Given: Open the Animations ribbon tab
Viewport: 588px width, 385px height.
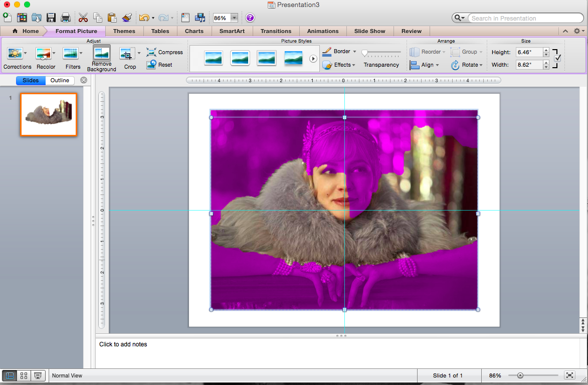Looking at the screenshot, I should click(323, 31).
